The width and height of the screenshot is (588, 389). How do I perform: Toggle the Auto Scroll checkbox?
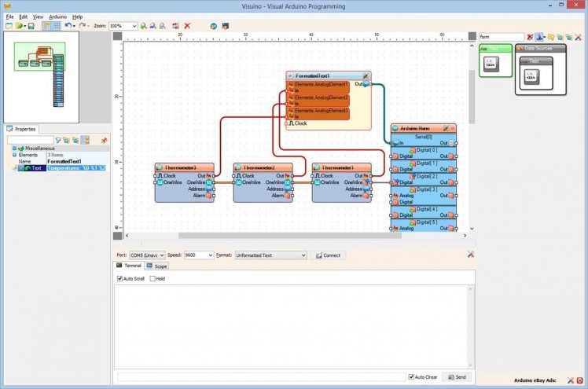click(120, 278)
